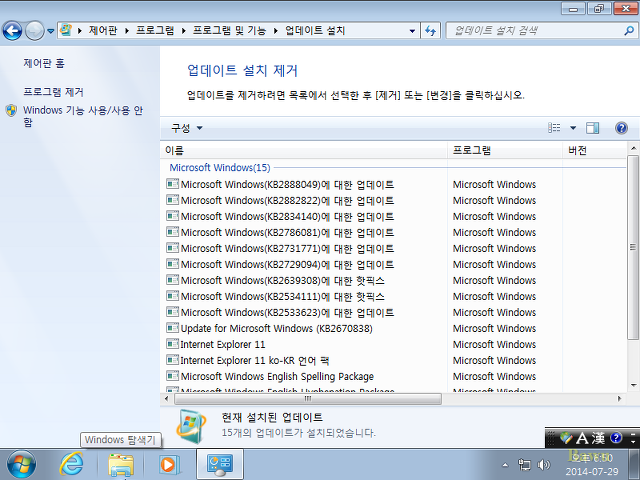
Task: Launch Windows Media Player from taskbar
Action: tap(169, 464)
